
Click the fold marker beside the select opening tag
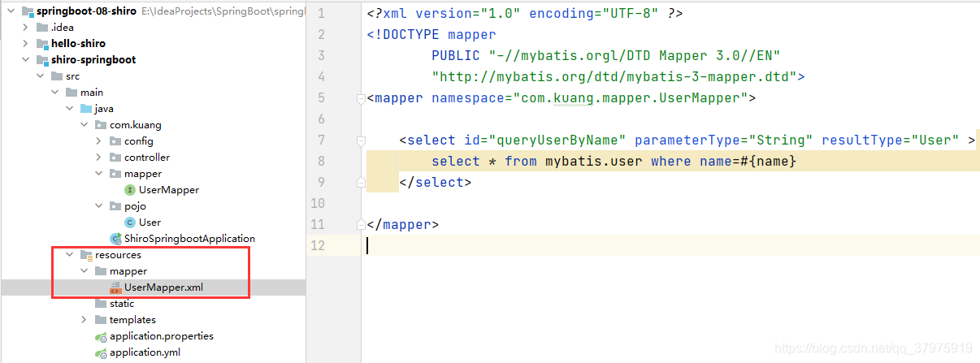click(361, 140)
